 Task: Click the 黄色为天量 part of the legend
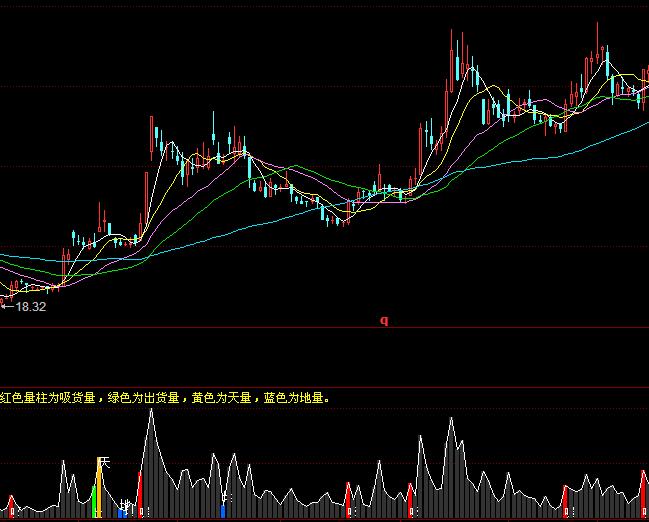coord(222,398)
